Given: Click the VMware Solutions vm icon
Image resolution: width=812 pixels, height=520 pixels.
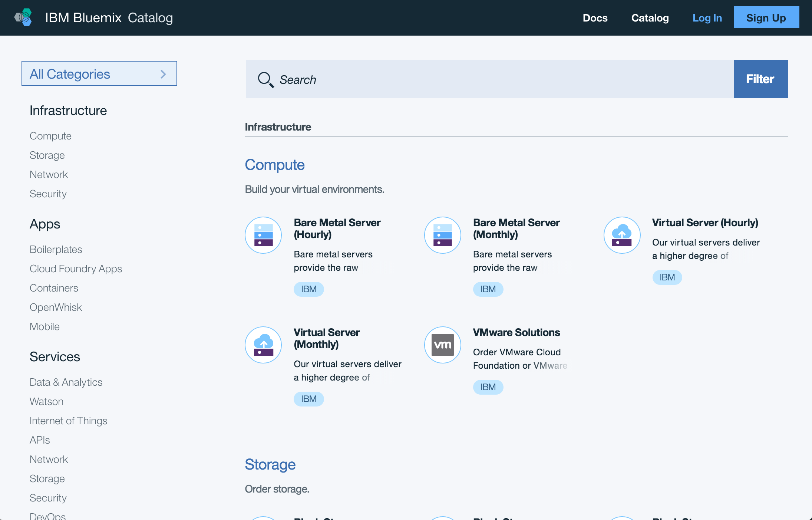Looking at the screenshot, I should coord(443,345).
